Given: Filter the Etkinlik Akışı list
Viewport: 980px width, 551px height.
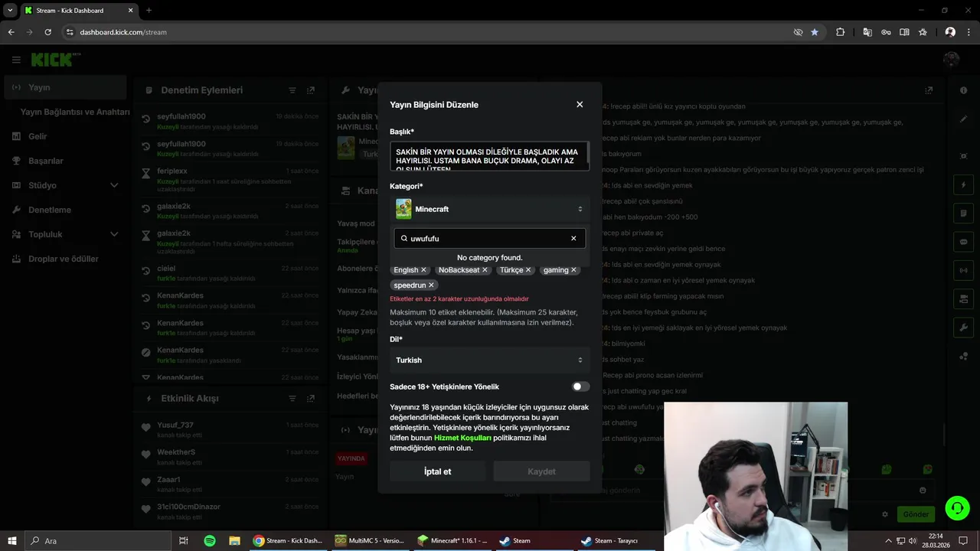Looking at the screenshot, I should click(x=292, y=399).
